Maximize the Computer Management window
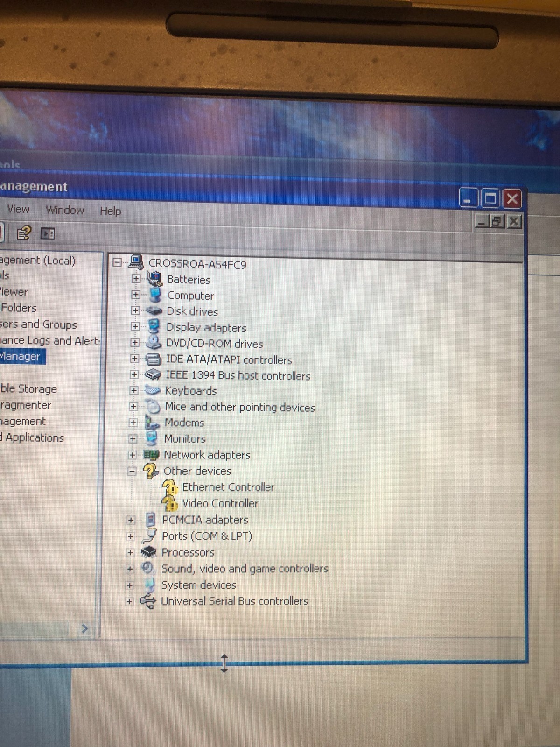This screenshot has height=747, width=560. pos(490,199)
